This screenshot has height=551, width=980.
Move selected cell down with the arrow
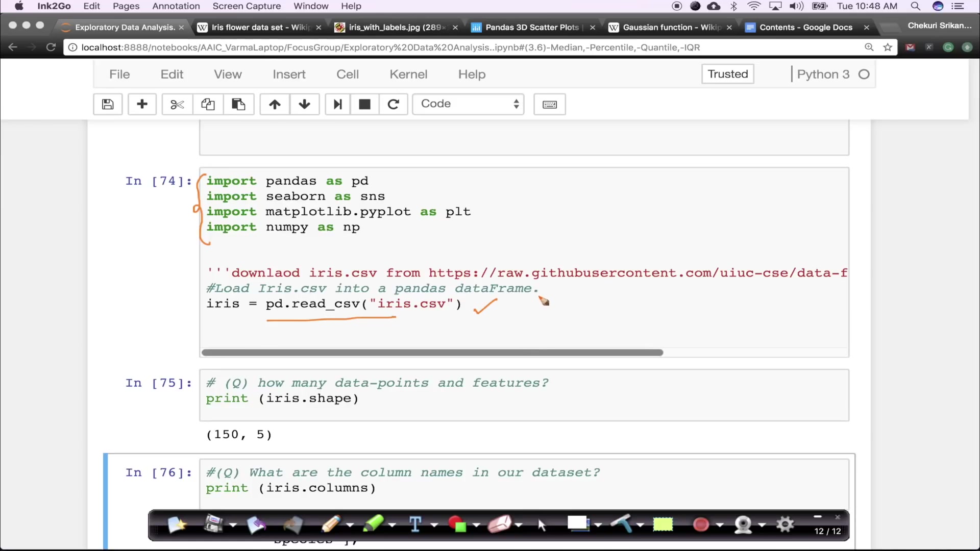pos(305,104)
